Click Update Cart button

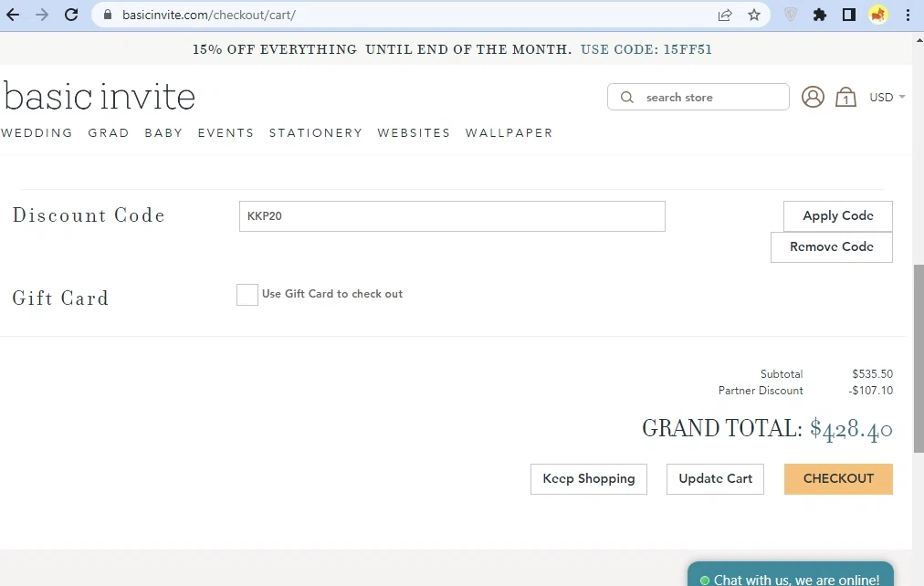tap(715, 479)
